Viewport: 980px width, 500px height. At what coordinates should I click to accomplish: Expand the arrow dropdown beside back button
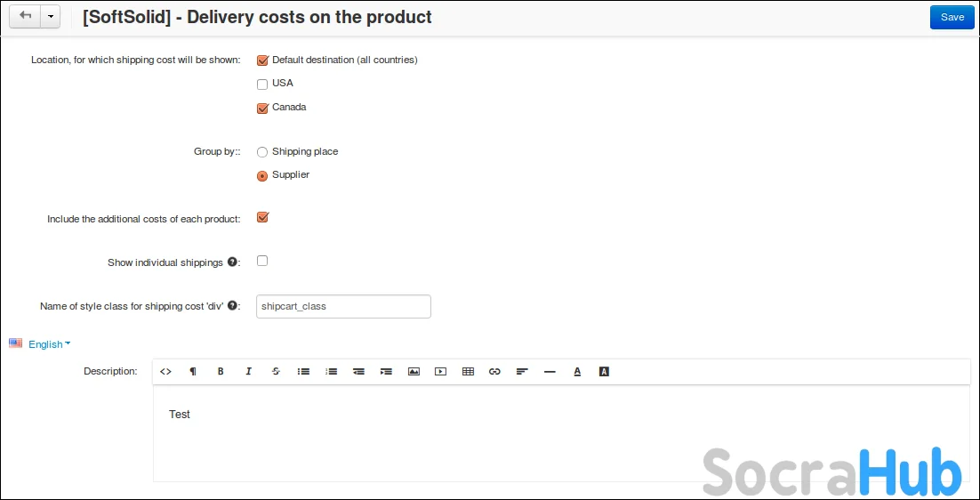[x=50, y=17]
